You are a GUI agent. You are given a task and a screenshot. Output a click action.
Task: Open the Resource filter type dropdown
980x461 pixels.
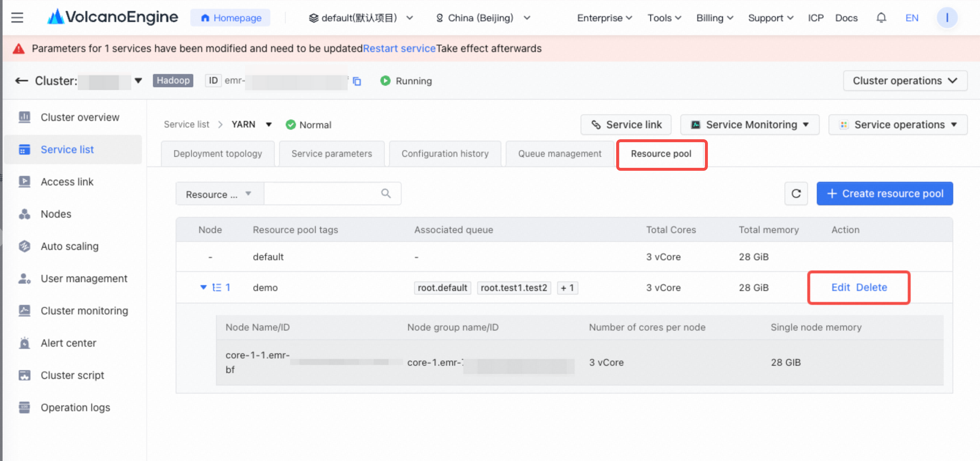pyautogui.click(x=220, y=194)
